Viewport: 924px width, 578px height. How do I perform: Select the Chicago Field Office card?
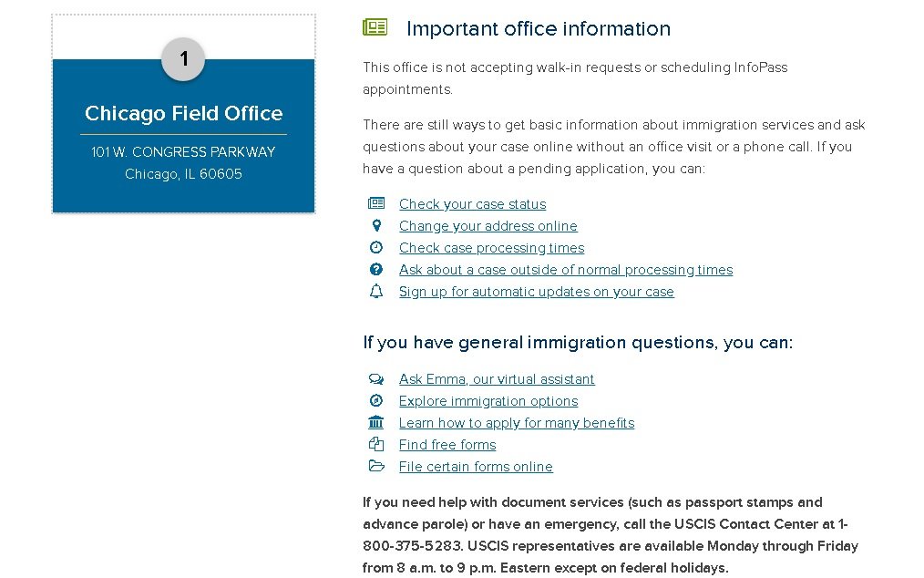[x=183, y=136]
